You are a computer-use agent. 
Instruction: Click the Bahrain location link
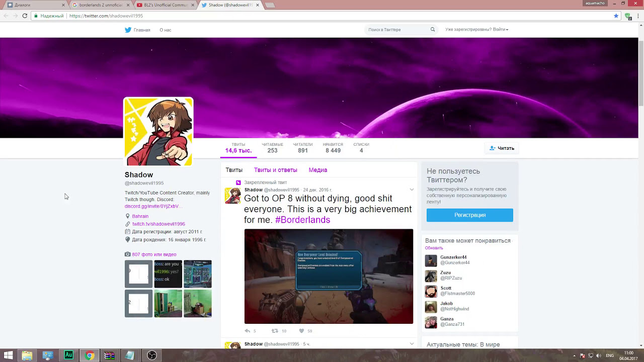coord(140,216)
